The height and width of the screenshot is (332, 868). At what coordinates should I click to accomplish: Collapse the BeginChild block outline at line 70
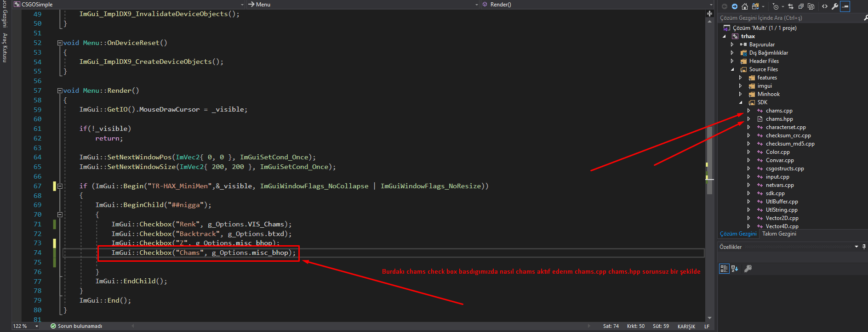coord(60,214)
